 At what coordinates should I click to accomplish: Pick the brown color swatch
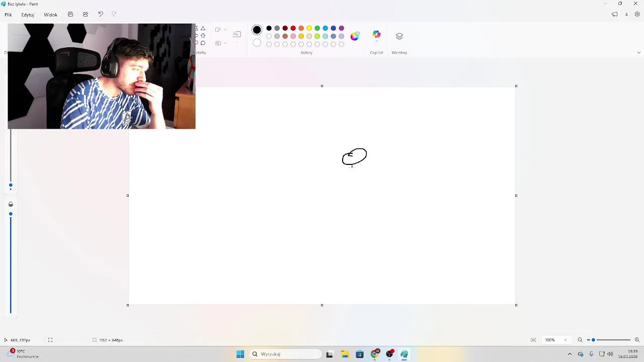point(285,36)
